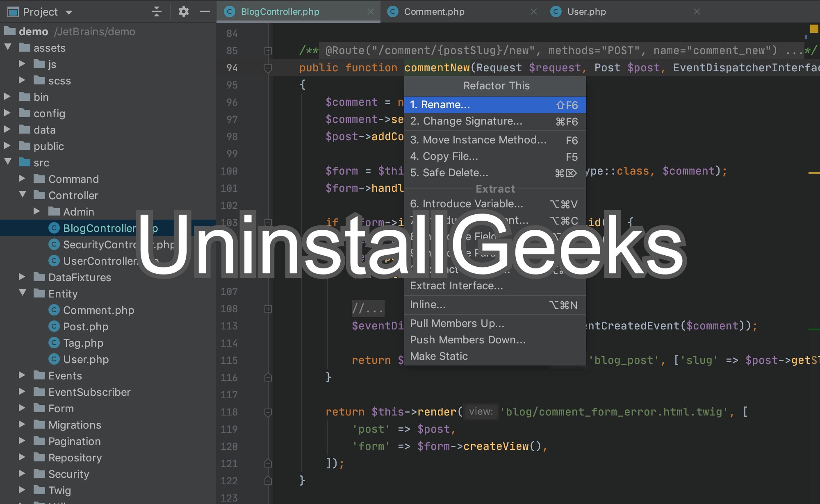Expand the scss folder
Image resolution: width=820 pixels, height=504 pixels.
coord(22,80)
